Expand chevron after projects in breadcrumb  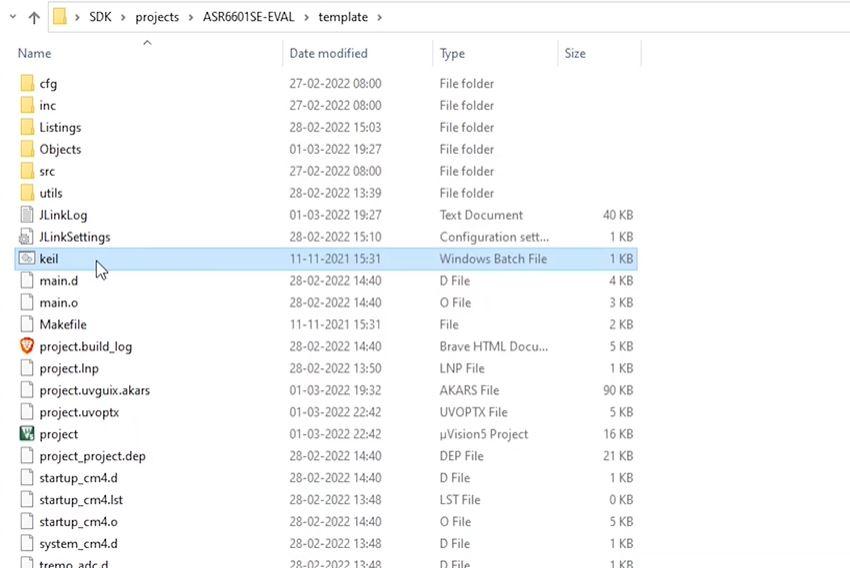[x=191, y=17]
